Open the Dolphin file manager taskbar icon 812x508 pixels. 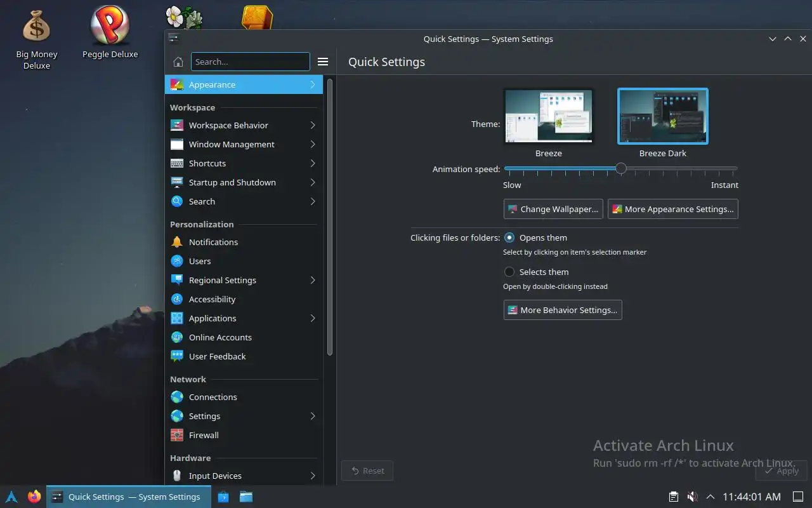(x=246, y=497)
